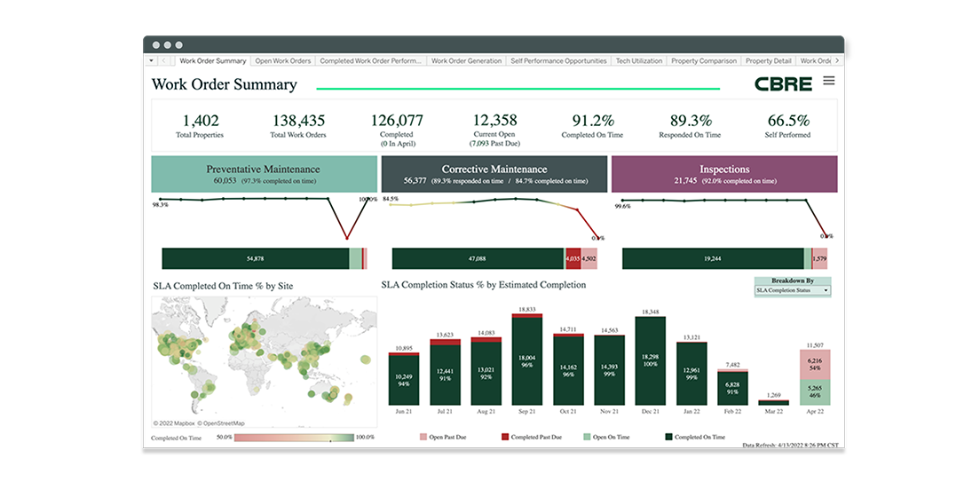Click the Sep 21 bar in chart
980x490 pixels.
(x=527, y=360)
